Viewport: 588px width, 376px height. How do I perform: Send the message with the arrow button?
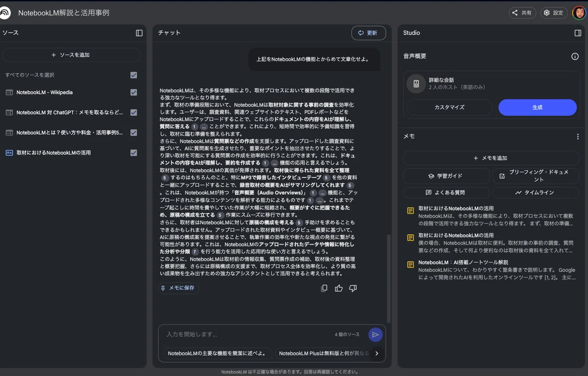[x=375, y=334]
